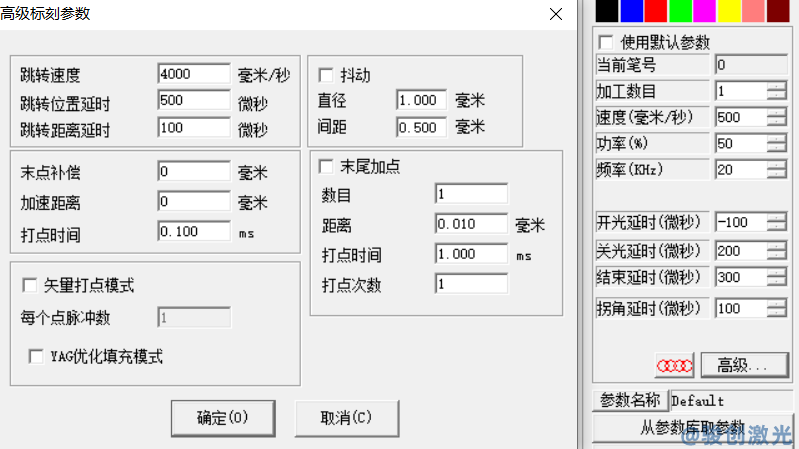
Task: Adjust the 加工数目 spinner arrows
Action: tap(777, 91)
